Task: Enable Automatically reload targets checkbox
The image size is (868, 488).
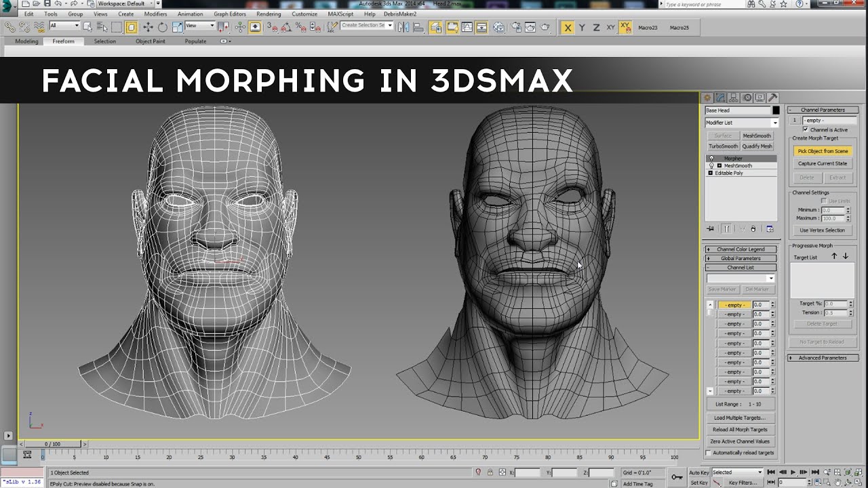Action: click(709, 453)
